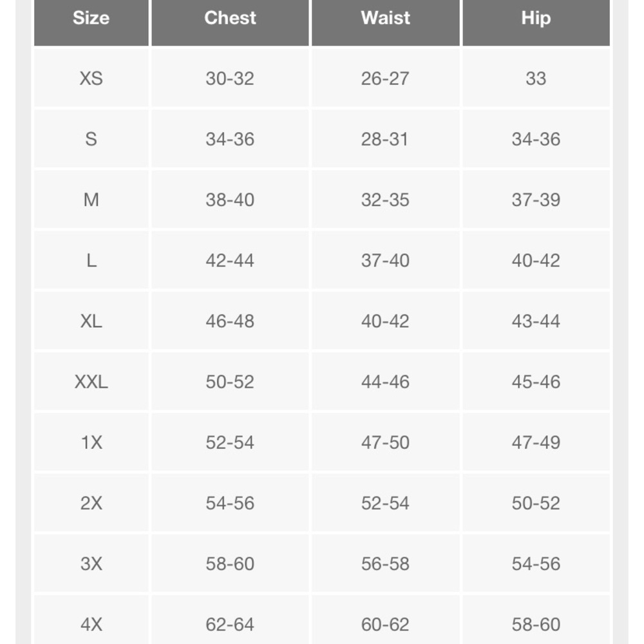Select the Chest column header
Image resolution: width=644 pixels, height=644 pixels.
click(x=230, y=22)
